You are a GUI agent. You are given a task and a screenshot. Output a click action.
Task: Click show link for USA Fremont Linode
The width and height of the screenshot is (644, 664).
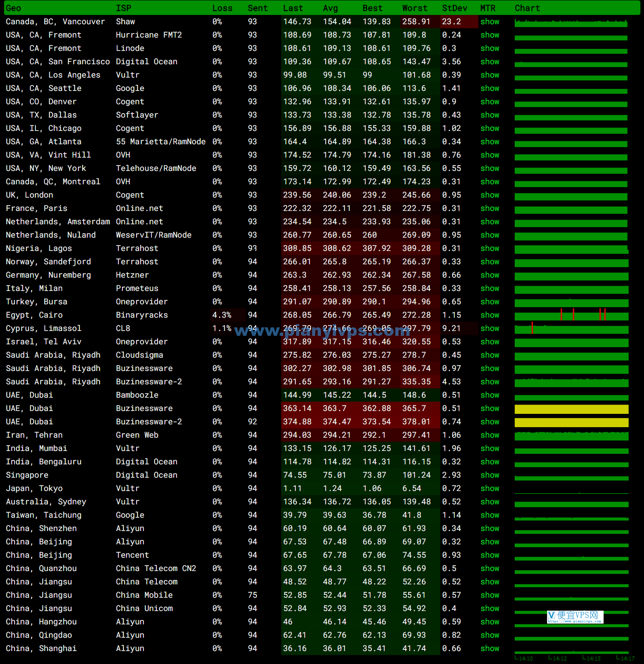490,48
